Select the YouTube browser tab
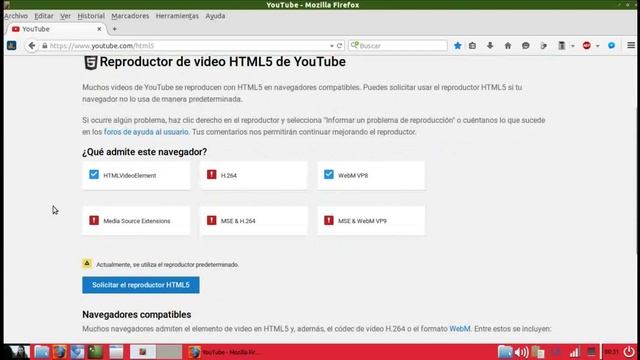640x360 pixels. point(56,29)
